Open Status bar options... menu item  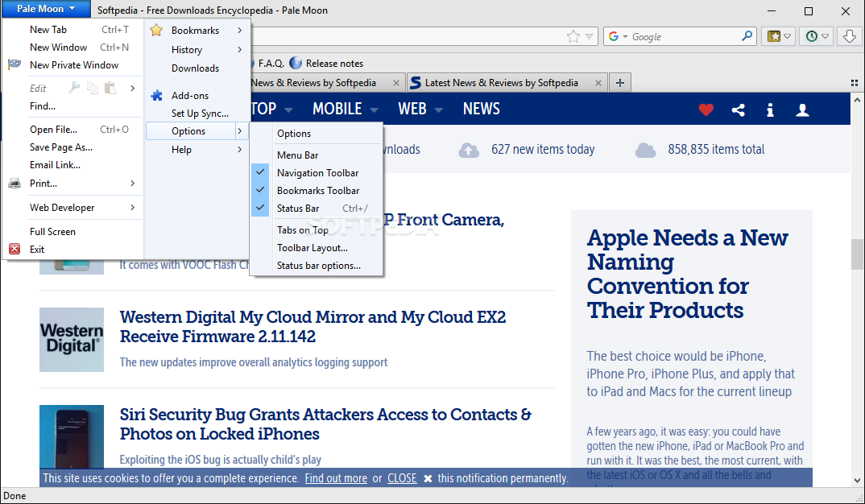[x=316, y=265]
